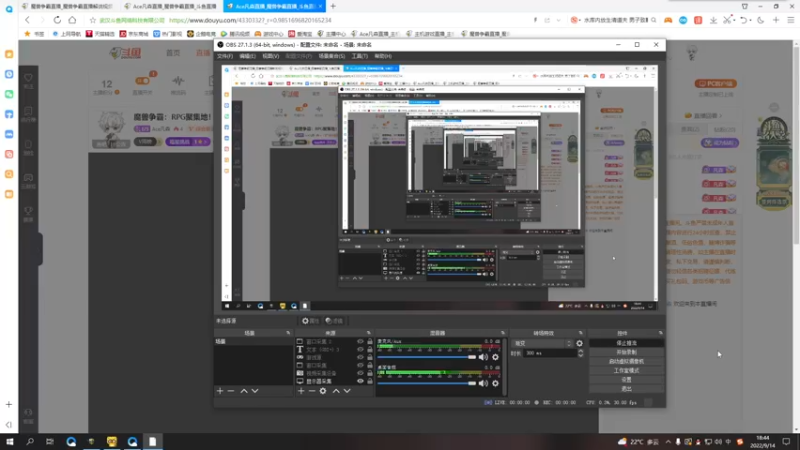This screenshot has height=450, width=800.
Task: Lock the display capture source
Action: (x=370, y=381)
